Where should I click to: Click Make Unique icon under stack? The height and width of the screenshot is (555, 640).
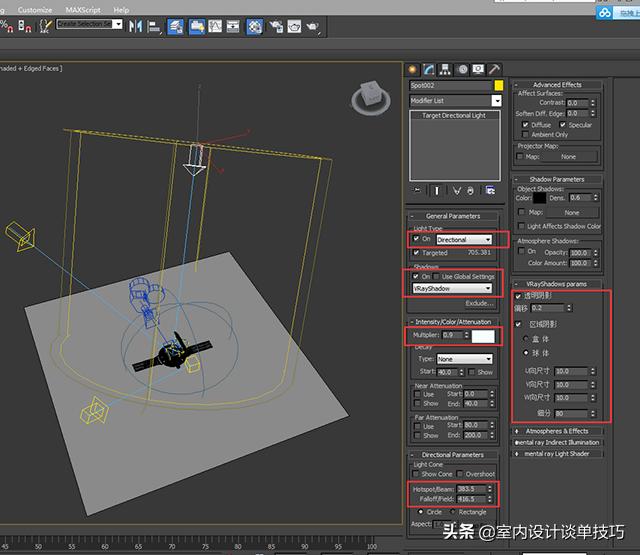click(457, 191)
